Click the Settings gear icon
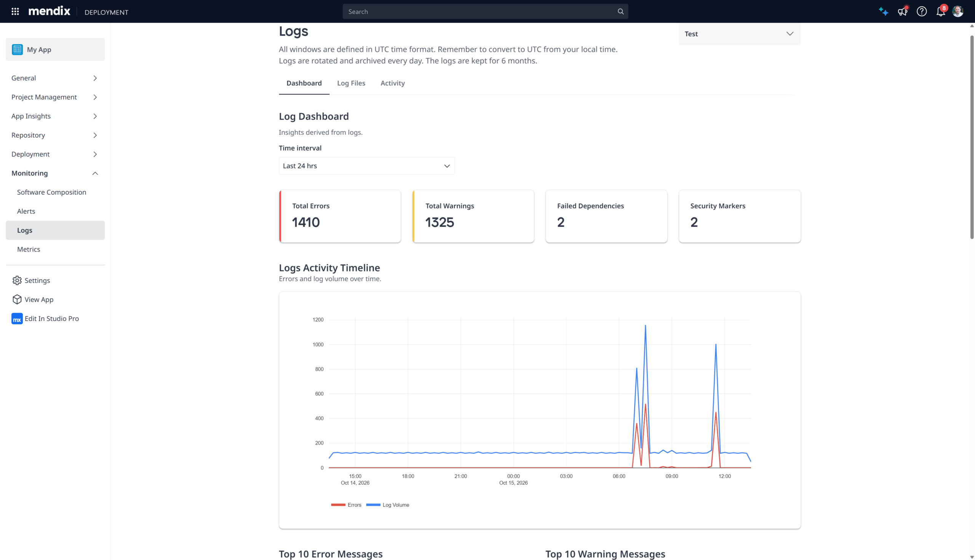Image resolution: width=975 pixels, height=560 pixels. pos(17,281)
